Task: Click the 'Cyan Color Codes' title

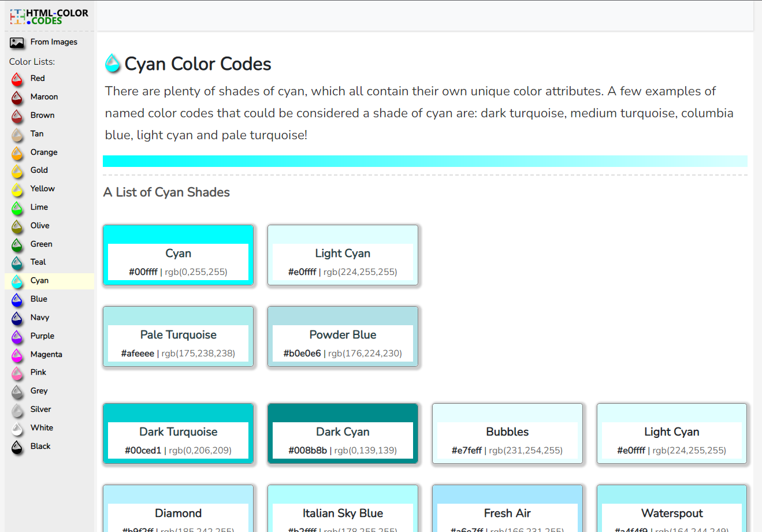Action: tap(198, 64)
